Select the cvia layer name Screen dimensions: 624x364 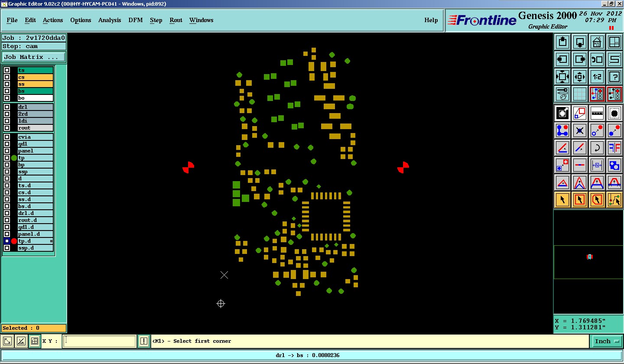click(35, 137)
